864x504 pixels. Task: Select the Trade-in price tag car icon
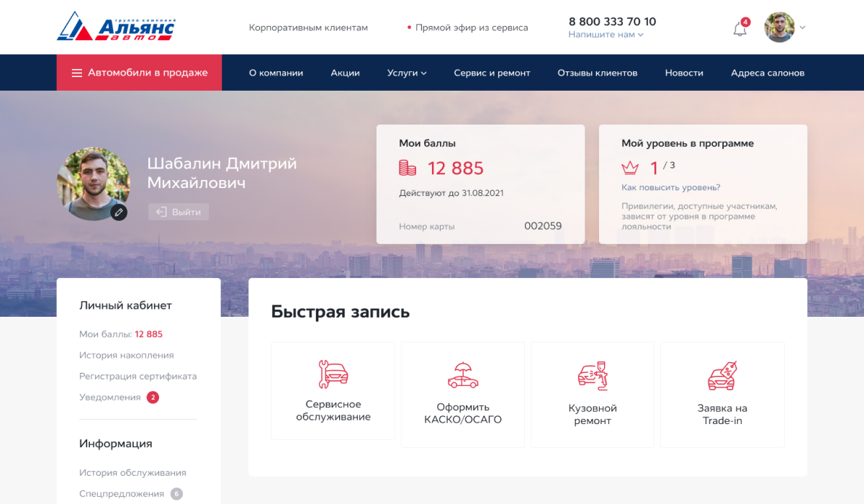[x=722, y=376]
